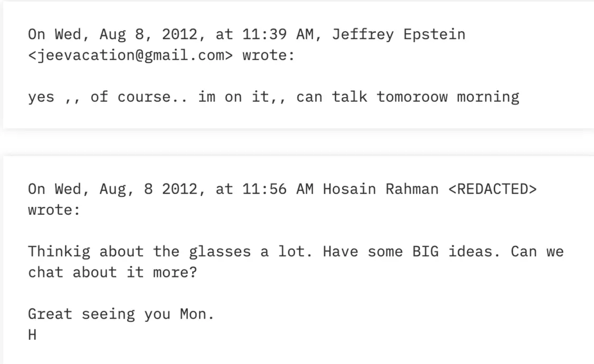The width and height of the screenshot is (594, 364).
Task: Click the misspelled word "tomoroow"
Action: click(x=412, y=97)
